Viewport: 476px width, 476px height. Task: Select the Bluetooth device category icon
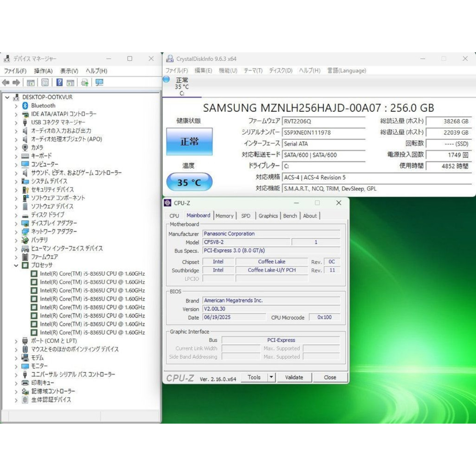(x=25, y=106)
